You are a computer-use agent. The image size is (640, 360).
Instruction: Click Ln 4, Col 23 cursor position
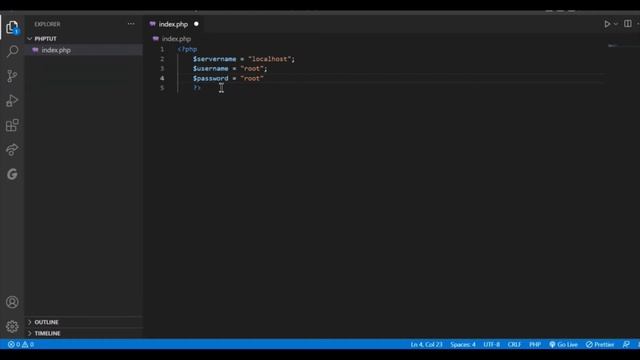pos(426,344)
